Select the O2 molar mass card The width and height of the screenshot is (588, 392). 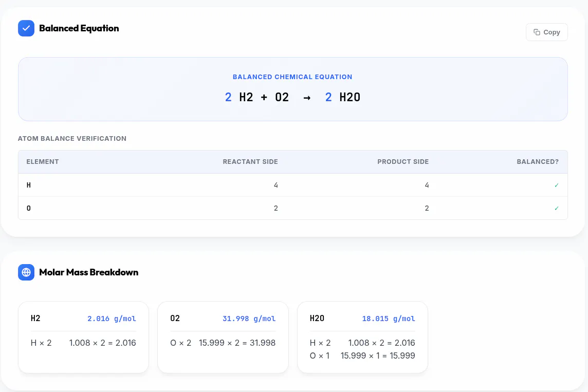(x=223, y=337)
